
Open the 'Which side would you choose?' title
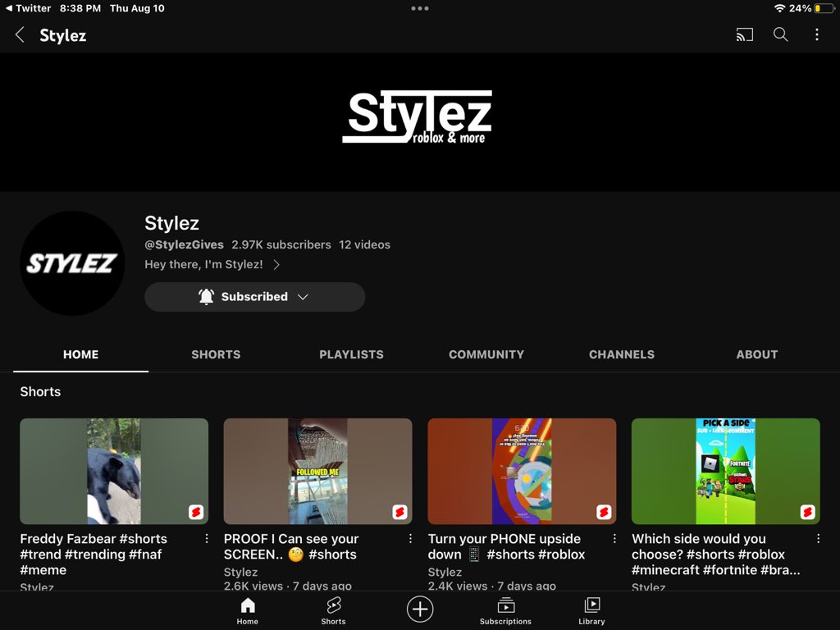(715, 555)
